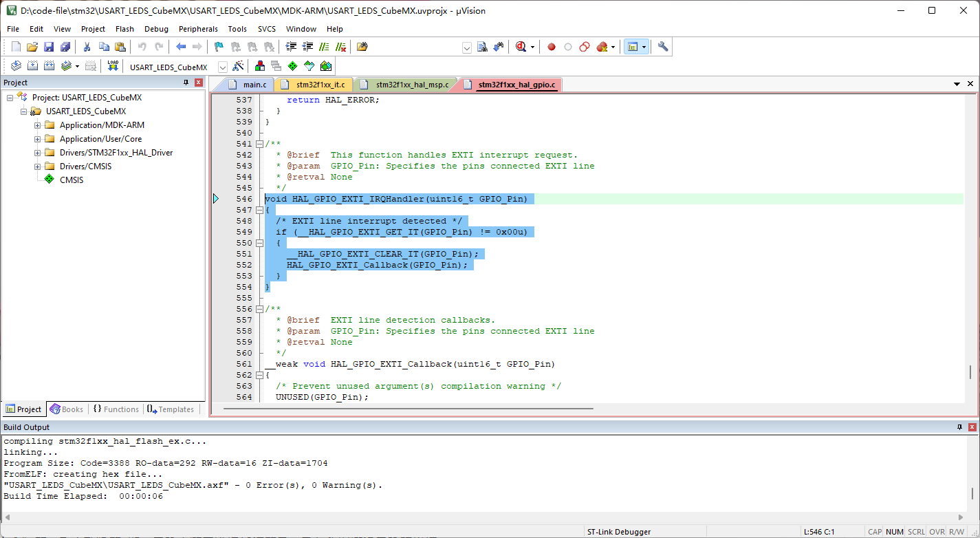Create a new file with the New icon

(17, 47)
